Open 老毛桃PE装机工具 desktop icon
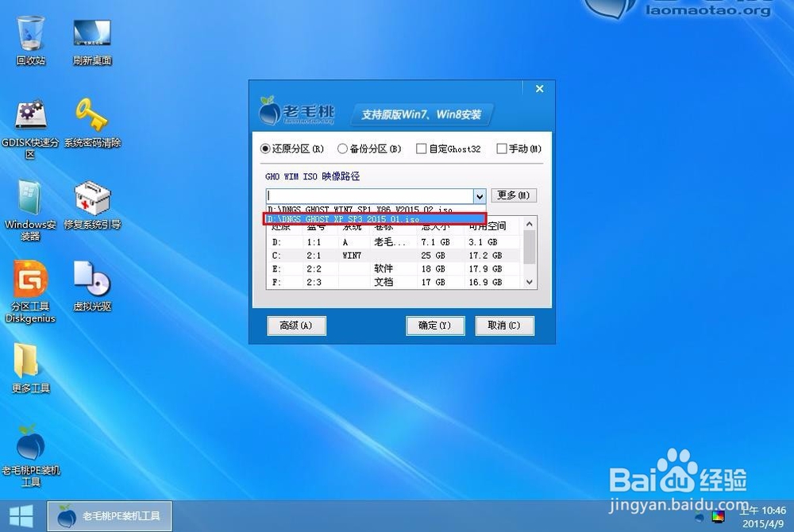This screenshot has width=794, height=532. (x=30, y=456)
